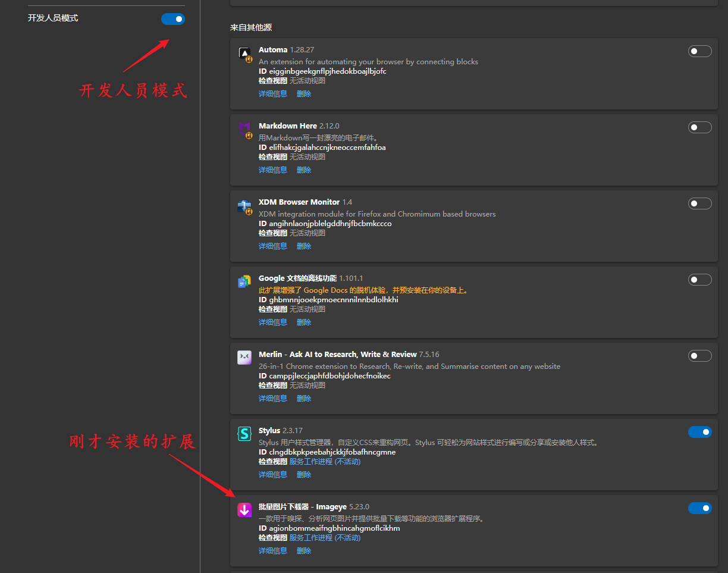Click the Markdown Here extension icon
Screen dimensions: 728x573
tap(244, 130)
